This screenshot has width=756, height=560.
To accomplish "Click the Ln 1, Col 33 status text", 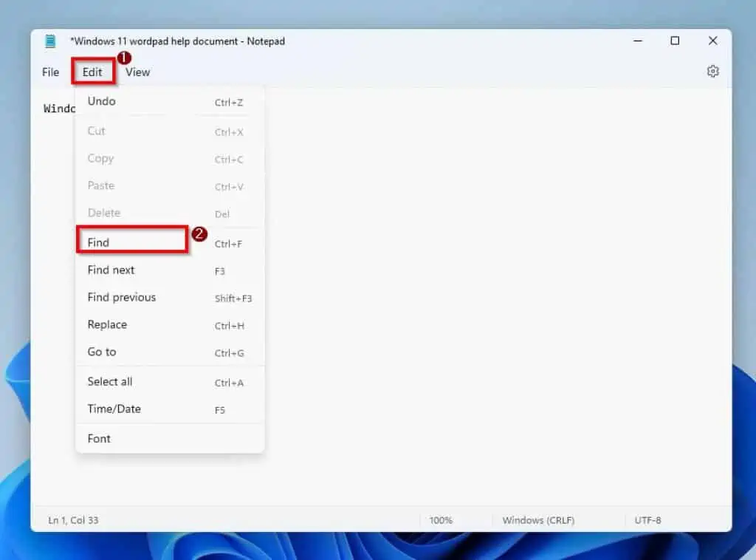I will click(73, 520).
